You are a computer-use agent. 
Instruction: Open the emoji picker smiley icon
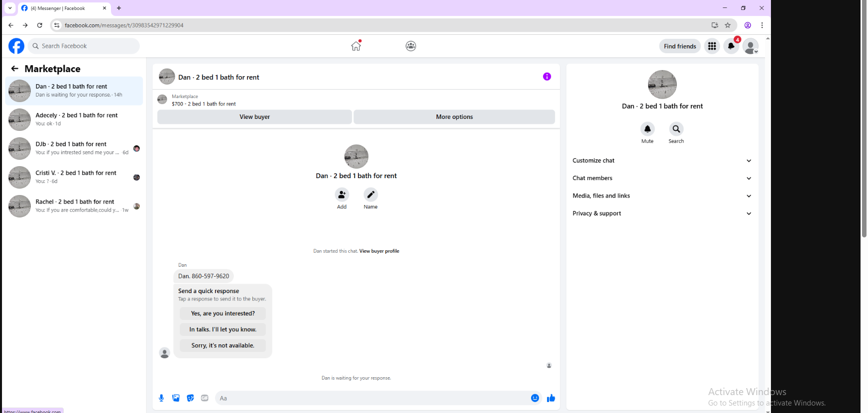click(535, 398)
